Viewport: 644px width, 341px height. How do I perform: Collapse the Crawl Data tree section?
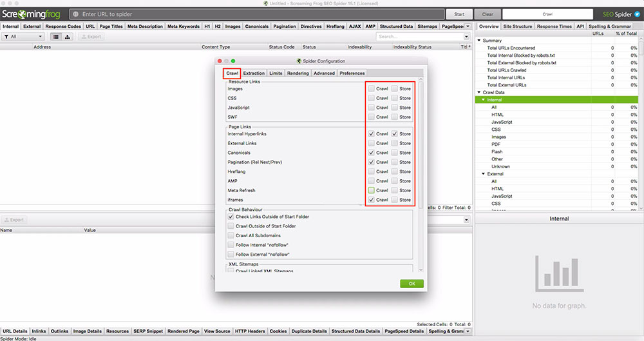click(x=479, y=92)
